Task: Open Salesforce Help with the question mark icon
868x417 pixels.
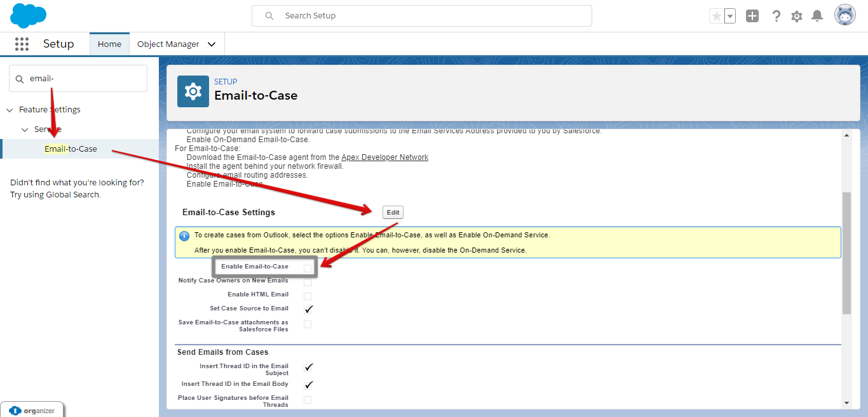Action: [x=776, y=15]
